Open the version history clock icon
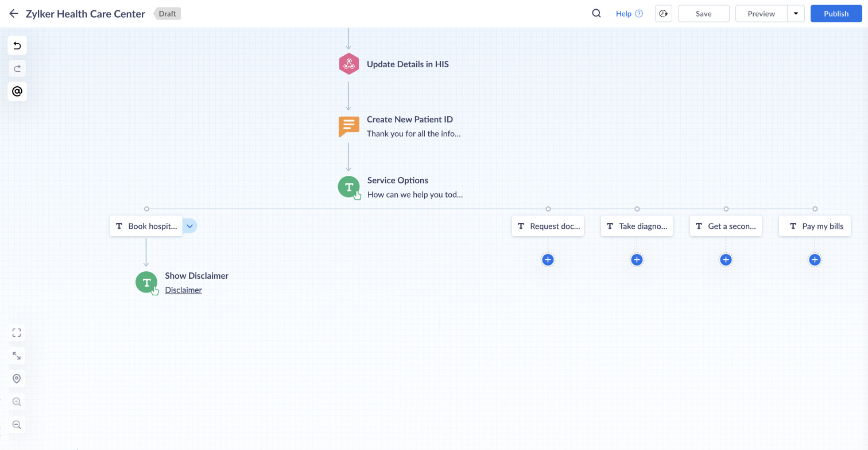 click(x=664, y=14)
